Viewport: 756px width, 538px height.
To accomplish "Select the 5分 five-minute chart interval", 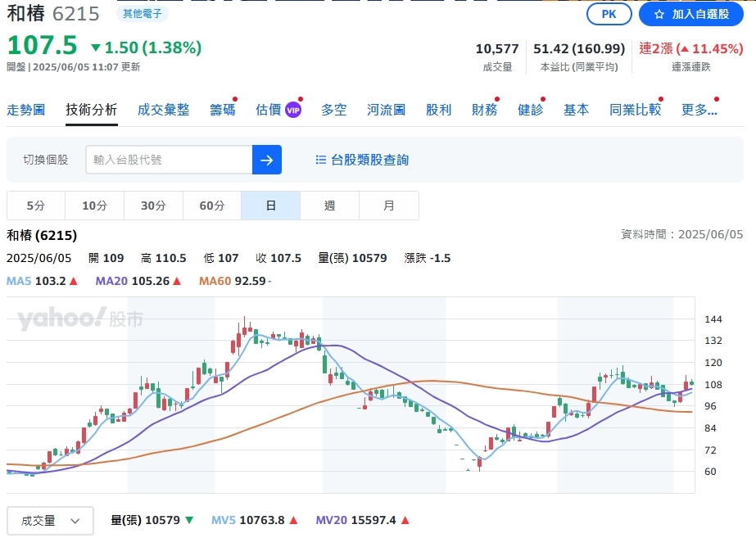I will (x=34, y=206).
